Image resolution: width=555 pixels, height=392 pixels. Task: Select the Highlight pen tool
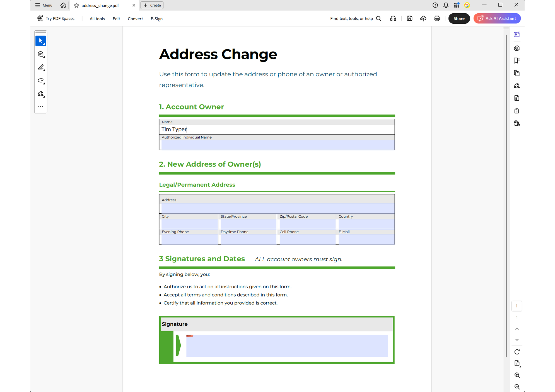(41, 67)
